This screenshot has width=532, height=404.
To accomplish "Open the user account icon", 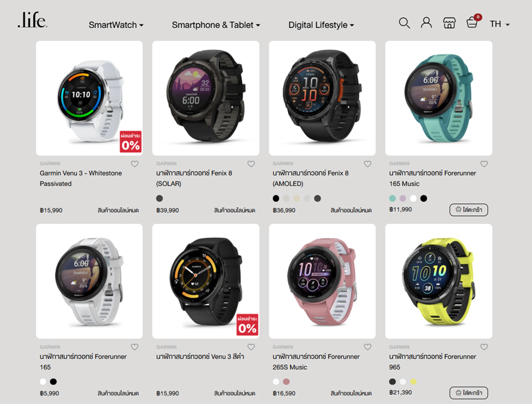I will click(426, 23).
